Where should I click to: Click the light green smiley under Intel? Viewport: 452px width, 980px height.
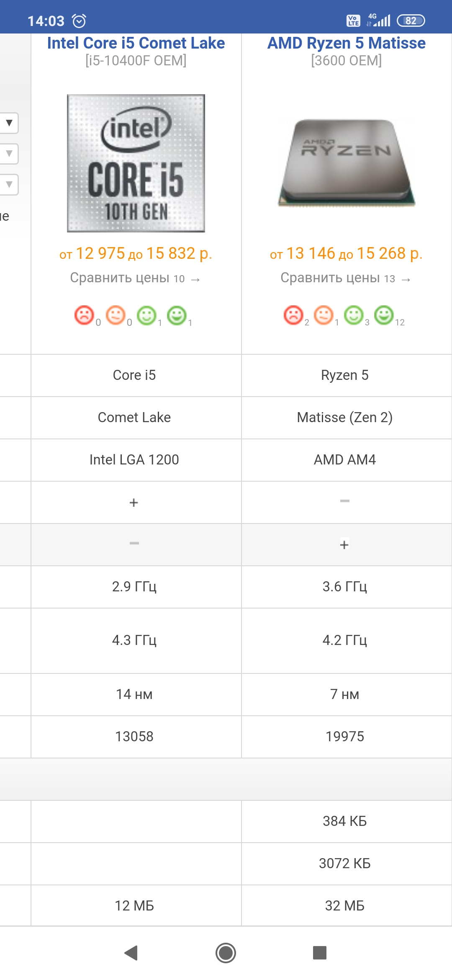pyautogui.click(x=146, y=315)
